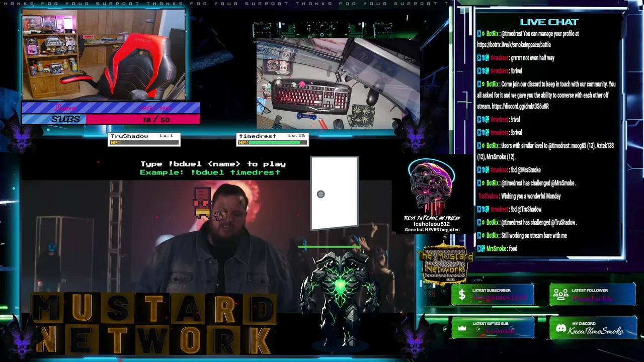Click the 'Iceholeou812' memorial name
Viewport: 644px width, 362px height.
click(432, 224)
